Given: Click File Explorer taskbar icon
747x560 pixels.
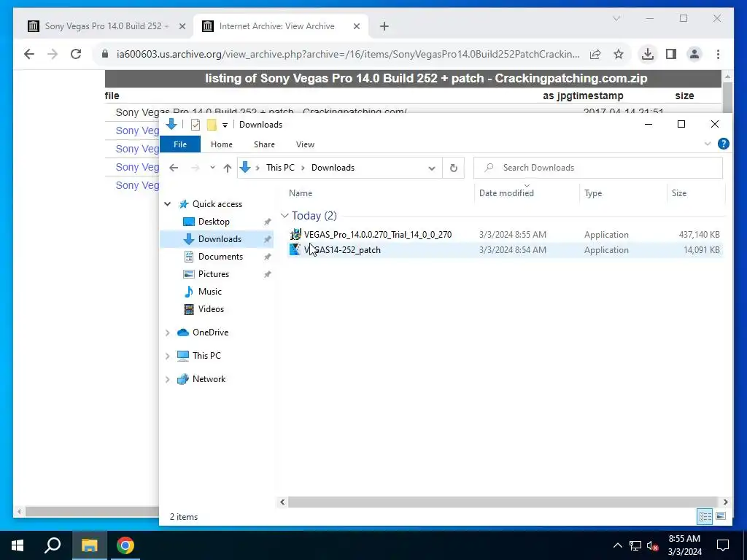Looking at the screenshot, I should [89, 545].
